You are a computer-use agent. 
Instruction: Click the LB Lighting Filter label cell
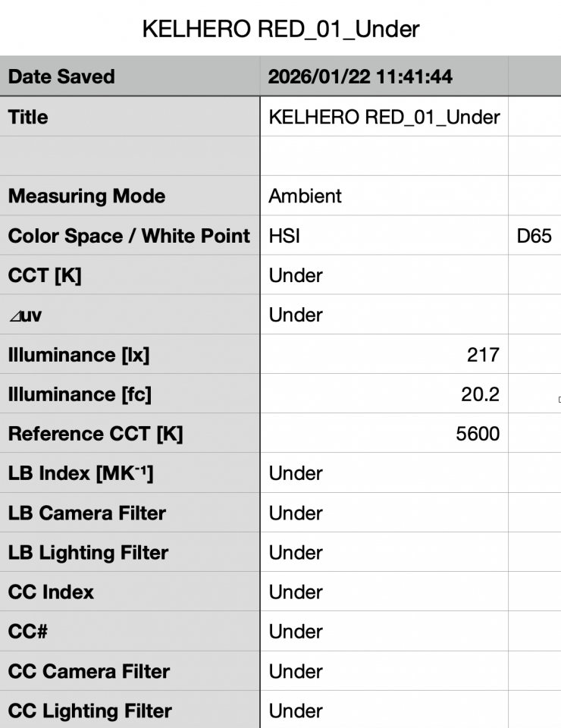pyautogui.click(x=130, y=553)
